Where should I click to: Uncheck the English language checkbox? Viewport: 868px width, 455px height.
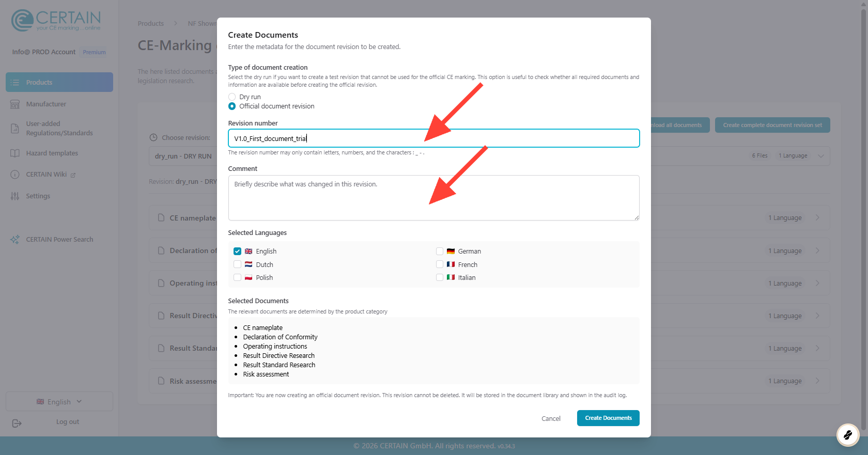pyautogui.click(x=237, y=251)
